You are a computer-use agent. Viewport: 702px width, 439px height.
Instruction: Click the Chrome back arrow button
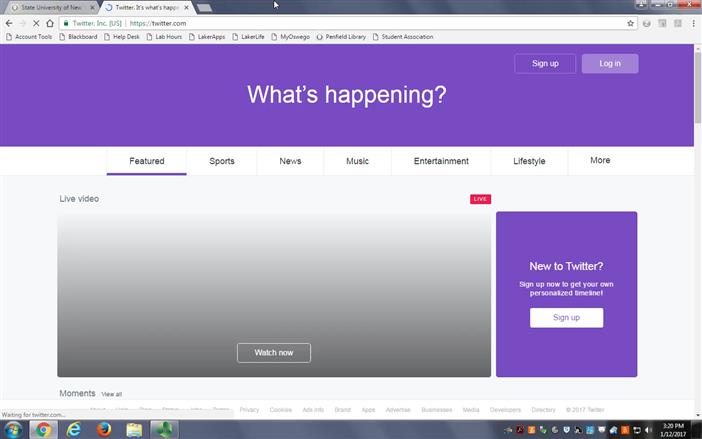click(x=9, y=23)
